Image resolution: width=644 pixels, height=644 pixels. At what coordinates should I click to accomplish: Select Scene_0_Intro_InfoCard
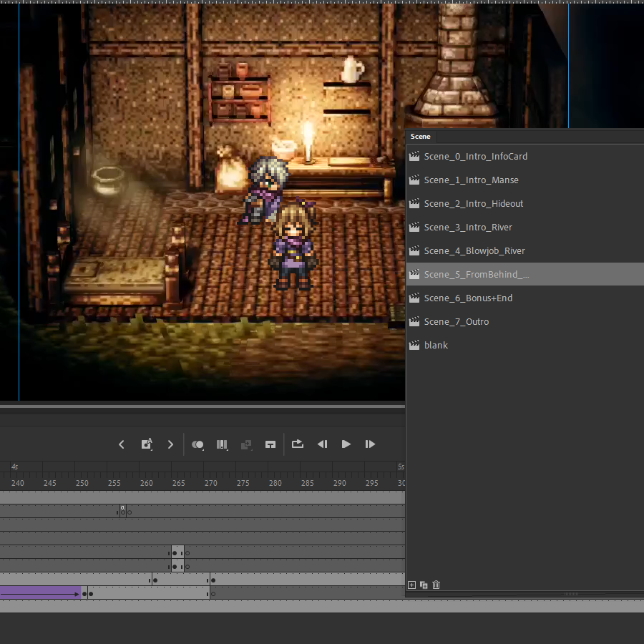tap(525, 157)
